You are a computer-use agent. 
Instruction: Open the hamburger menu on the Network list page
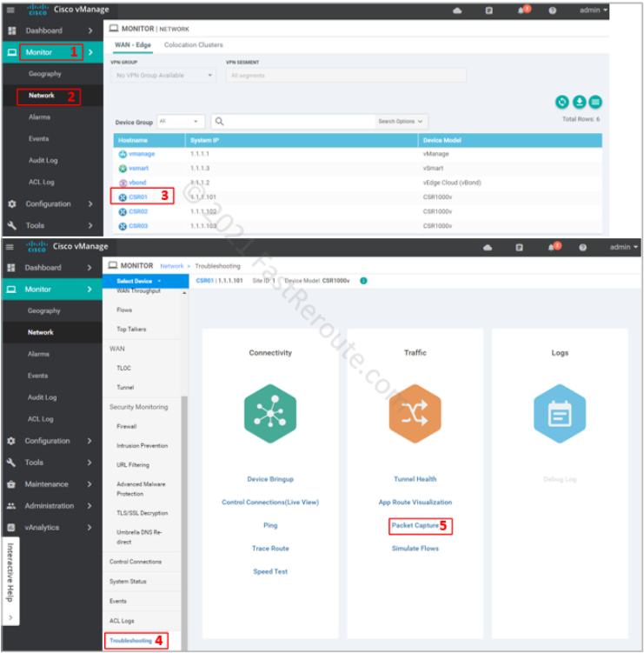[x=10, y=10]
